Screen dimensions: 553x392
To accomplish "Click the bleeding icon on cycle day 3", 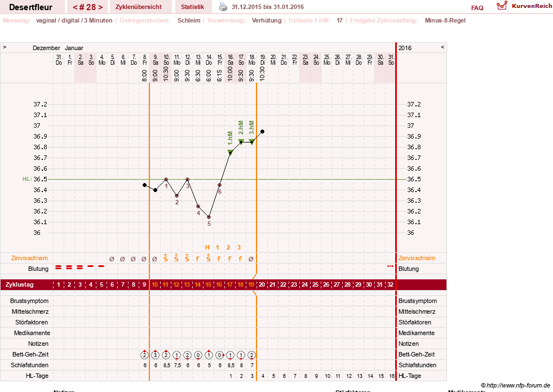I will click(x=80, y=268).
